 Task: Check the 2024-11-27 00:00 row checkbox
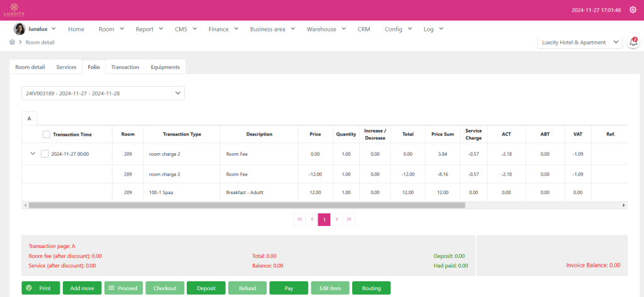point(45,154)
